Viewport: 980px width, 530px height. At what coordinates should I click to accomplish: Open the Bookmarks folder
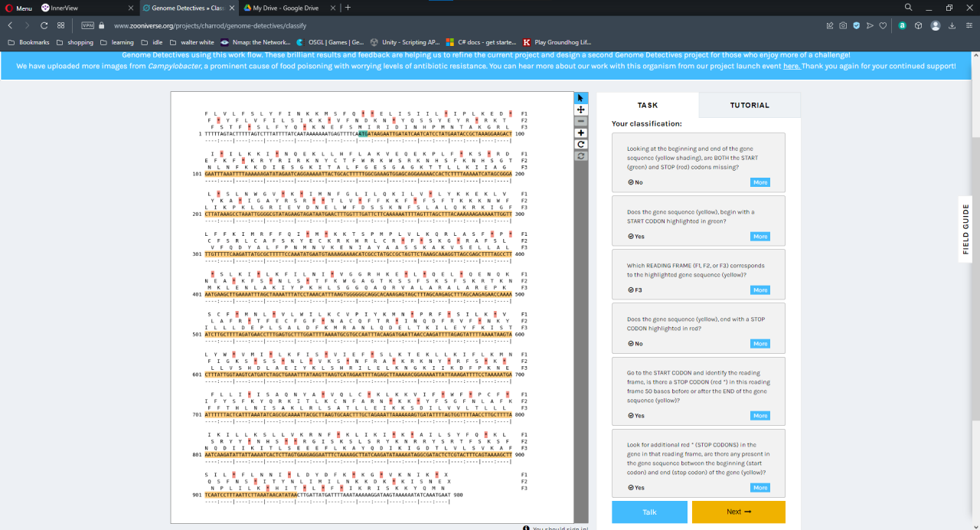29,42
